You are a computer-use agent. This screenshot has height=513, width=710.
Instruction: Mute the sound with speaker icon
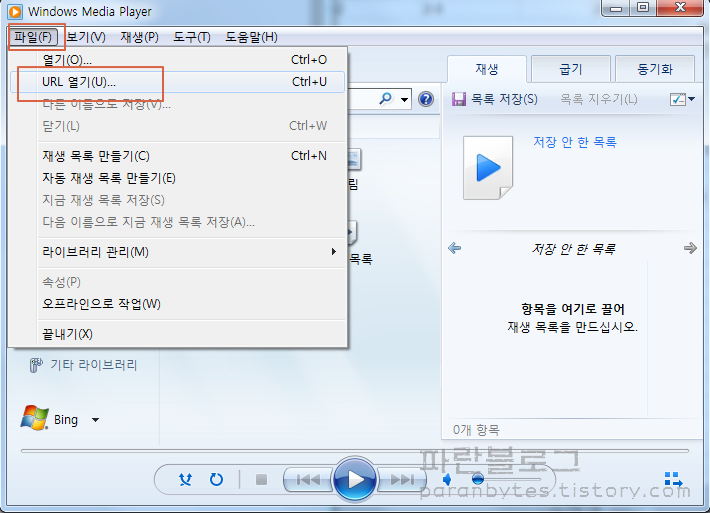[x=447, y=479]
